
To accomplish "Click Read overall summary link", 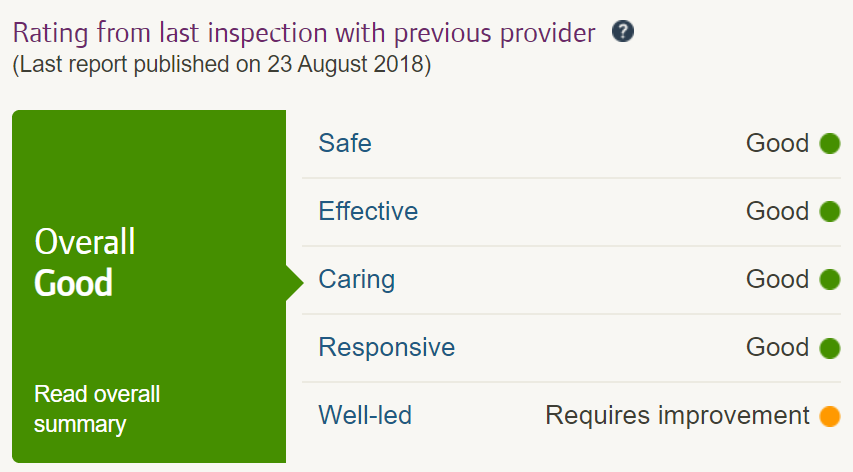I will 97,409.
